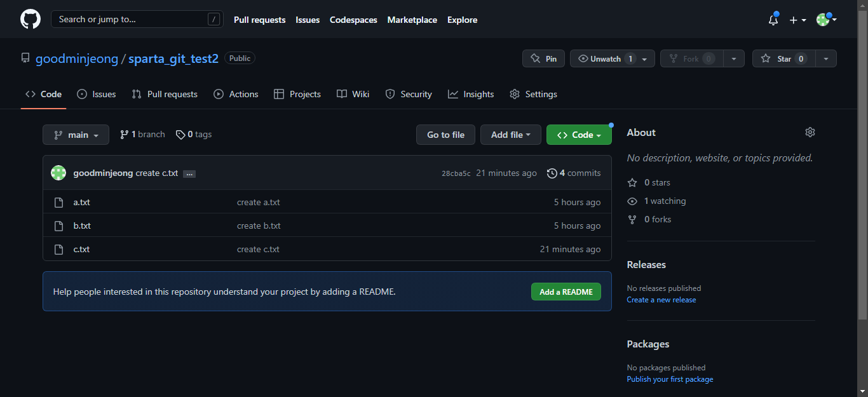The width and height of the screenshot is (868, 397).
Task: Click the file icon beside c.txt
Action: pos(58,249)
